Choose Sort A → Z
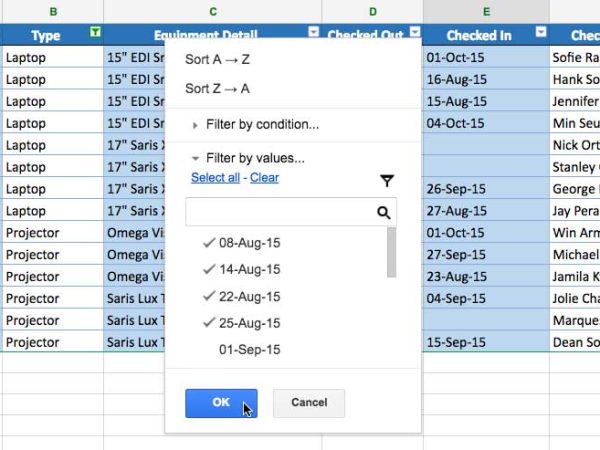Image resolution: width=600 pixels, height=450 pixels. 218,60
